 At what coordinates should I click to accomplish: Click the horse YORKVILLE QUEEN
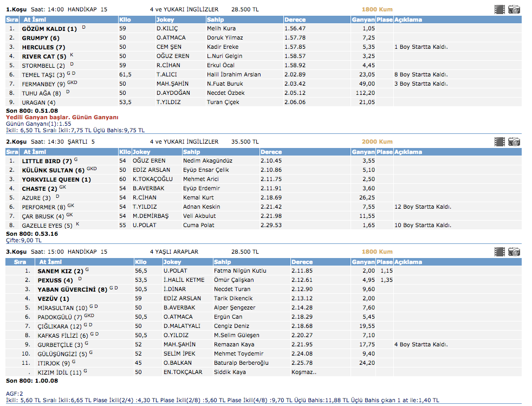pos(52,179)
